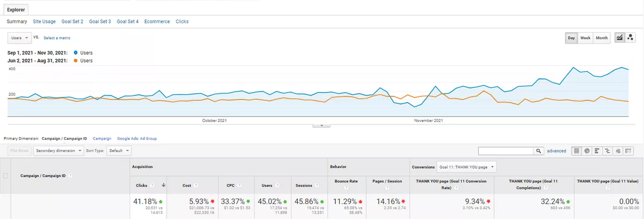
Task: Focus the table search box
Action: coord(506,151)
